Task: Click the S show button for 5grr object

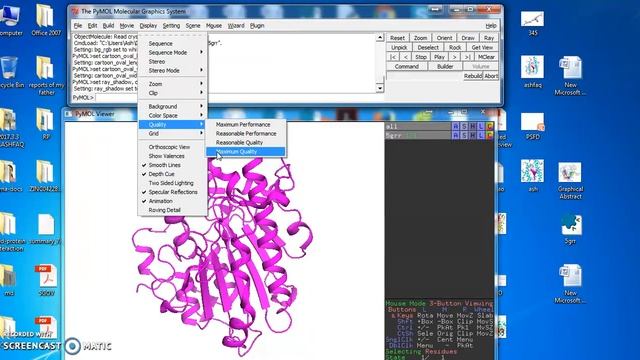Action: (464, 135)
